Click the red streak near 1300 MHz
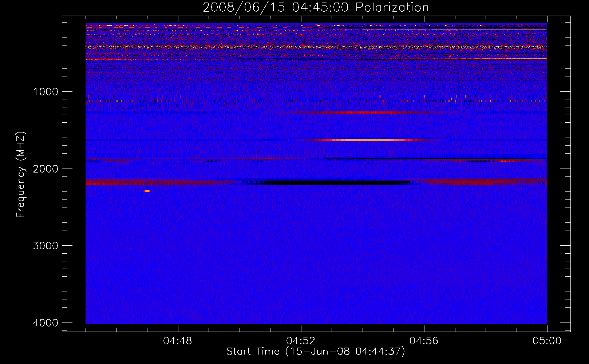Screen dimensions: 589x364 tap(368, 112)
